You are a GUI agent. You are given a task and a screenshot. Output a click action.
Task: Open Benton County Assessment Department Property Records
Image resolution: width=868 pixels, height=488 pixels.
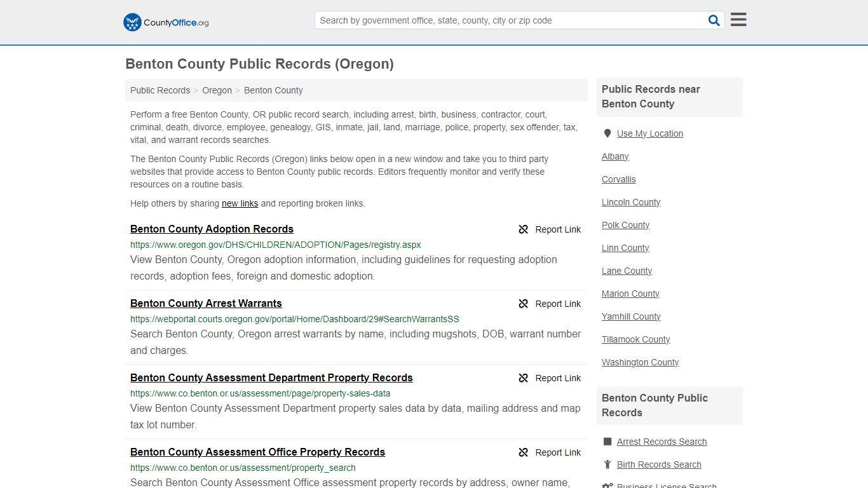tap(271, 377)
